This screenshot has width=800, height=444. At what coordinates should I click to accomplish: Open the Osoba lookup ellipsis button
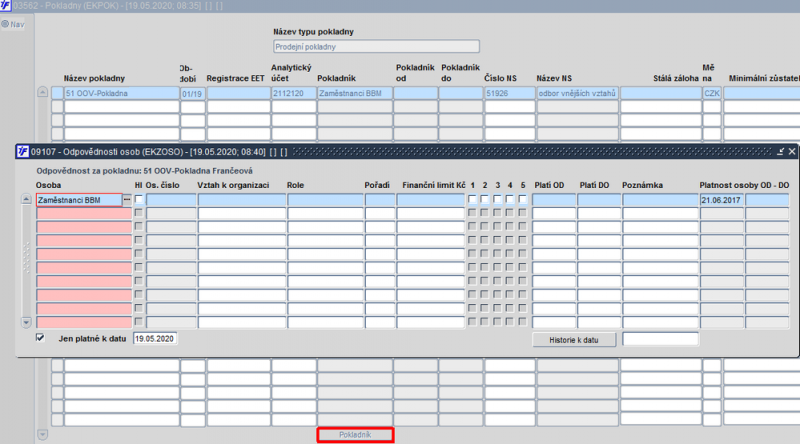click(x=127, y=200)
